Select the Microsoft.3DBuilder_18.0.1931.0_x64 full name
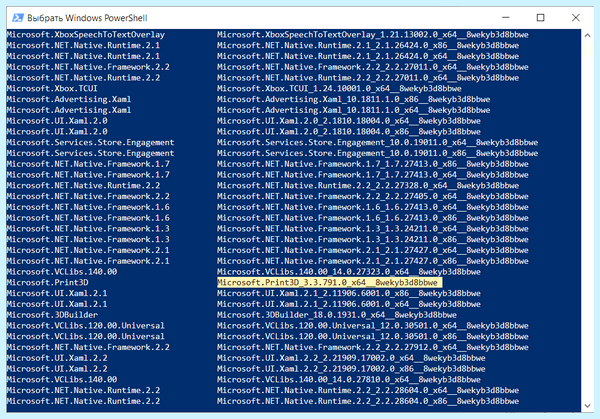This screenshot has height=419, width=600. click(x=337, y=315)
